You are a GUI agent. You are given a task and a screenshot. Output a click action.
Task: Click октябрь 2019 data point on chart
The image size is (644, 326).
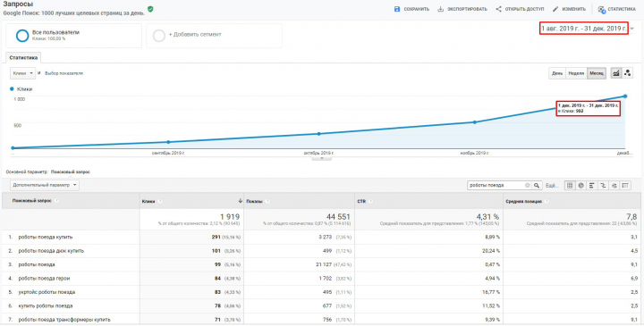click(319, 134)
